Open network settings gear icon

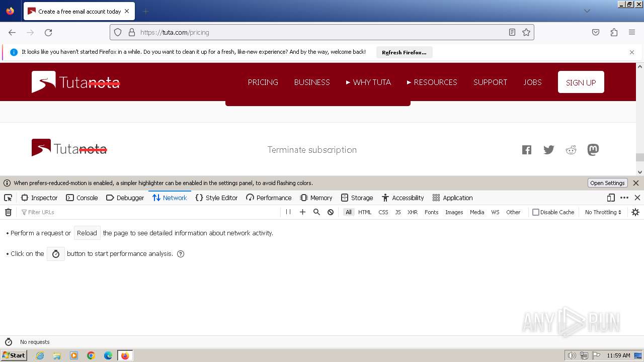[x=635, y=212]
